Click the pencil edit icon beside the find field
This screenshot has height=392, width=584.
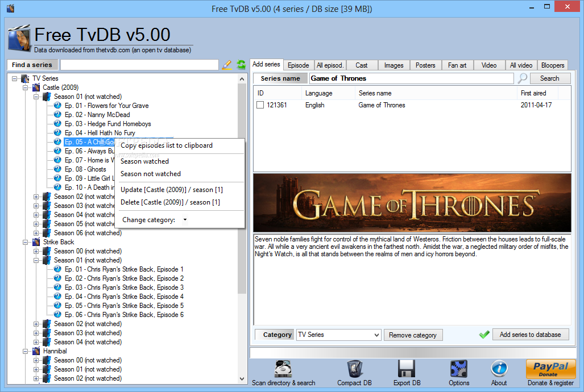(x=226, y=65)
